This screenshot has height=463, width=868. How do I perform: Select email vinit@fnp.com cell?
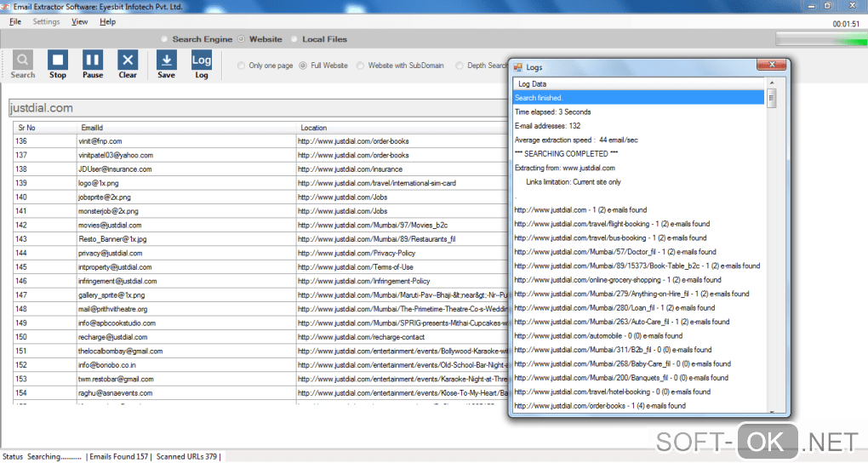pyautogui.click(x=187, y=141)
